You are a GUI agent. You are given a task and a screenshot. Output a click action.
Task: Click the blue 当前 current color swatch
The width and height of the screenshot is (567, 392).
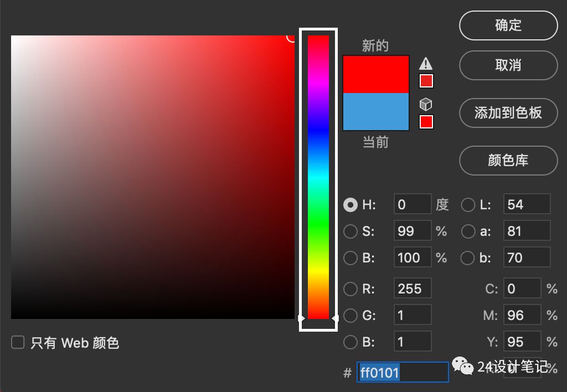[376, 111]
